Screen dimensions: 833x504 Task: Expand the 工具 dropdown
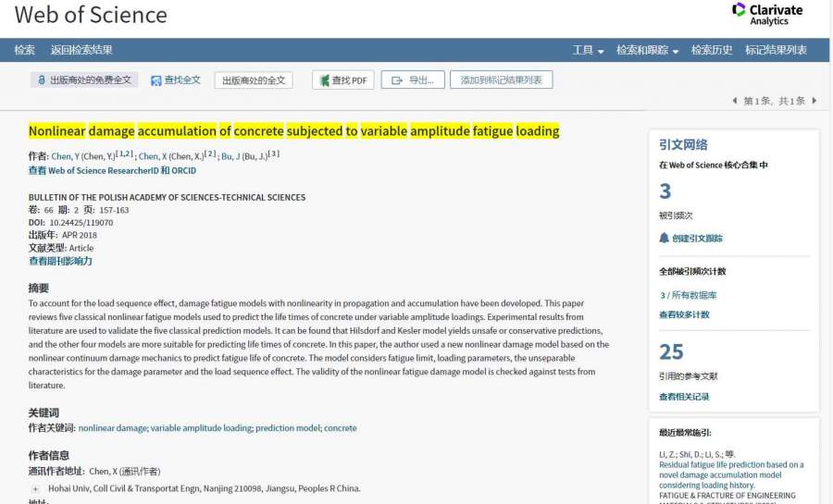click(x=588, y=50)
